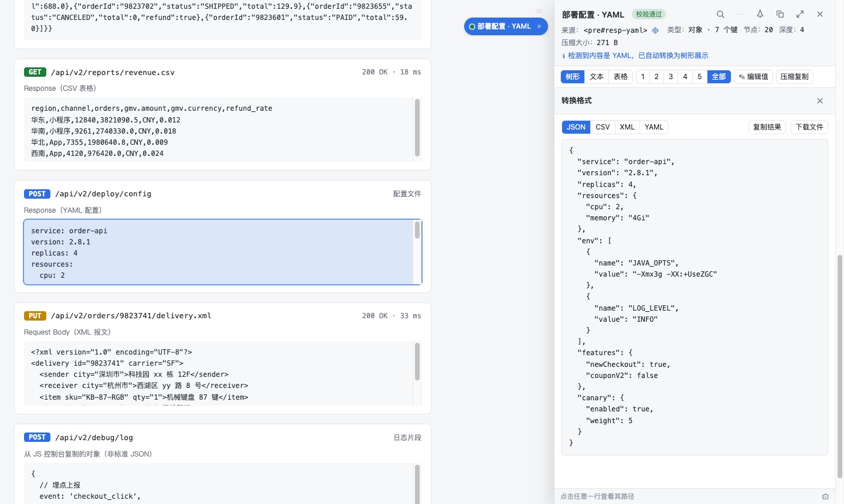Click the scrollbar of the delivery.xml body block
The height and width of the screenshot is (504, 844).
pyautogui.click(x=417, y=362)
